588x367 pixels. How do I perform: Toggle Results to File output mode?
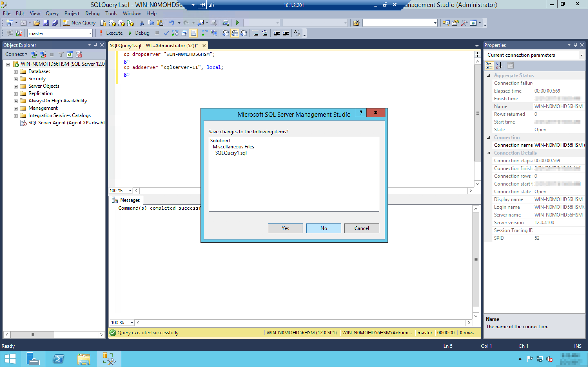(244, 33)
